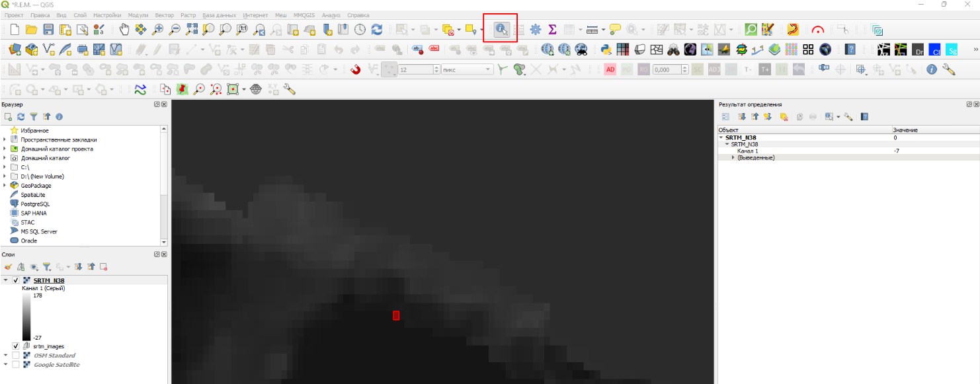Click the Filter Legend funnel in Layers panel
Image resolution: width=980 pixels, height=384 pixels.
pos(46,266)
